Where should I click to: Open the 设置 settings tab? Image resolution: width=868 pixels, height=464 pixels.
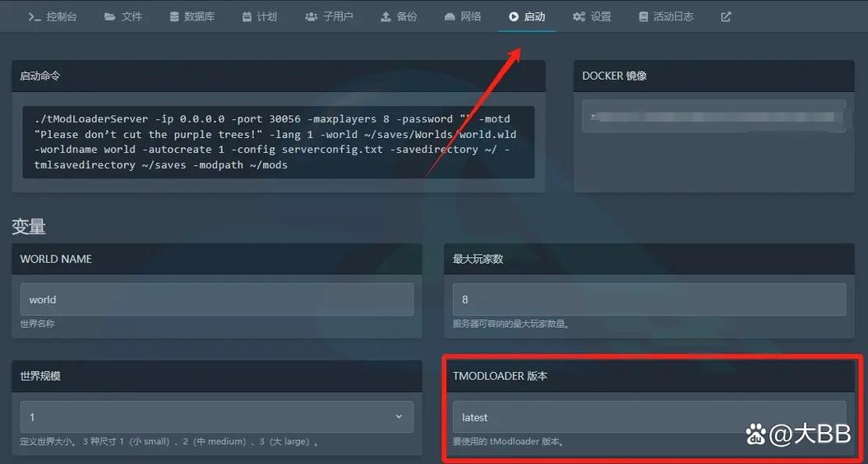[x=592, y=16]
